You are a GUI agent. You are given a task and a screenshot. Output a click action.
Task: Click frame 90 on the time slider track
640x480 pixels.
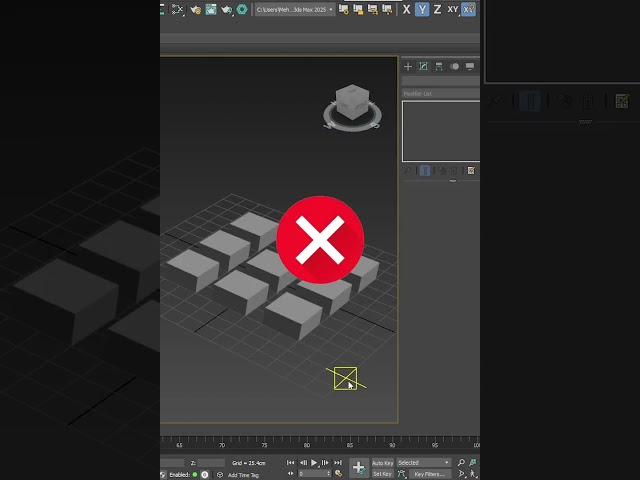[392, 445]
